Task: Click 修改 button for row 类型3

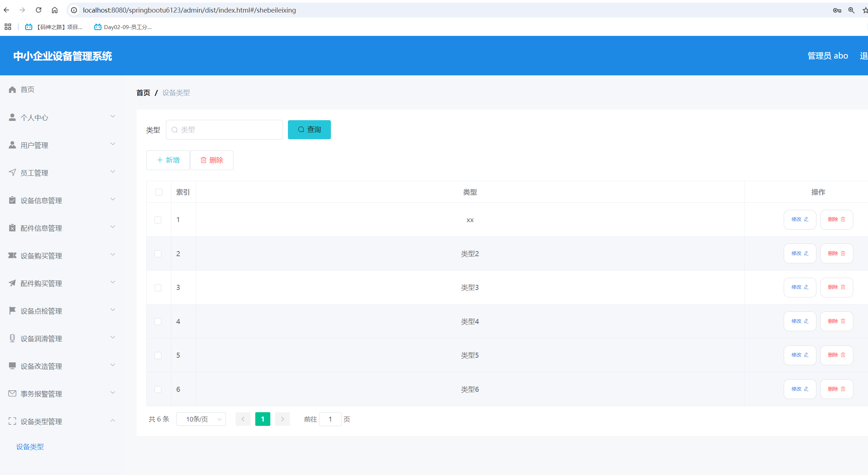Action: click(800, 287)
